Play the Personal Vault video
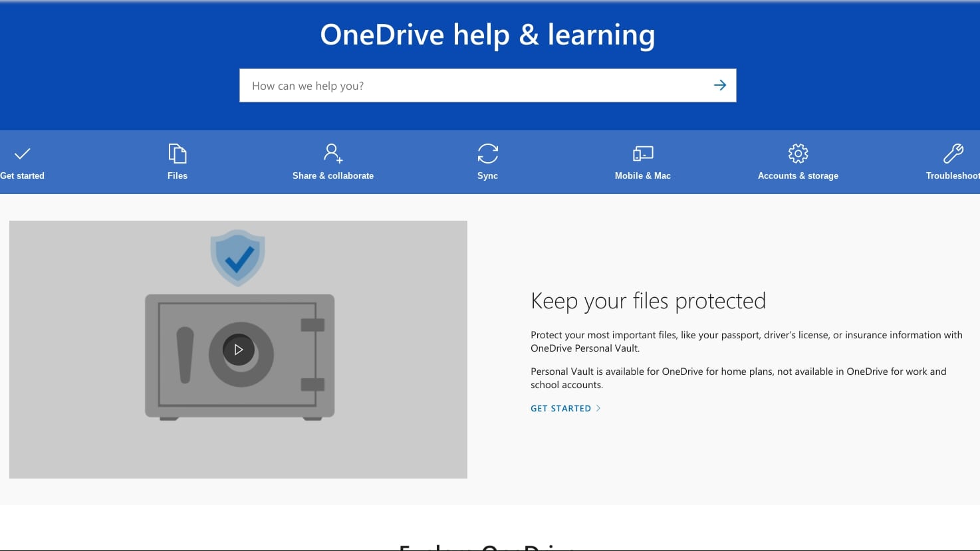 point(239,350)
